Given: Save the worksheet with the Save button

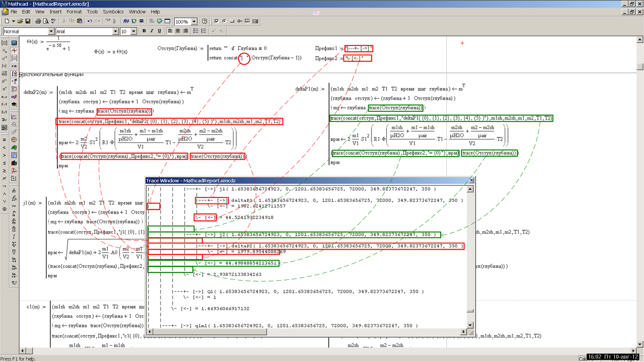Looking at the screenshot, I should pyautogui.click(x=28, y=21).
